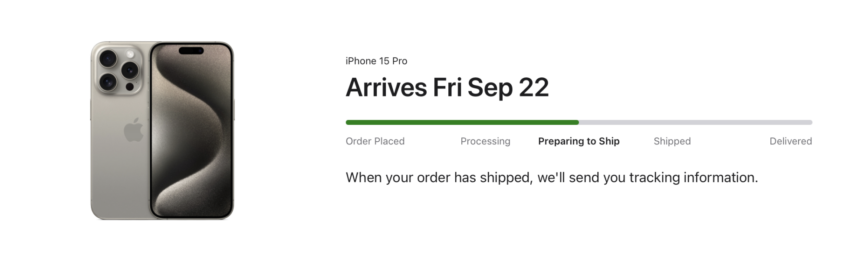Screen dimensions: 868x253
Task: Click the camera flash on the iPhone's back
Action: (x=130, y=54)
